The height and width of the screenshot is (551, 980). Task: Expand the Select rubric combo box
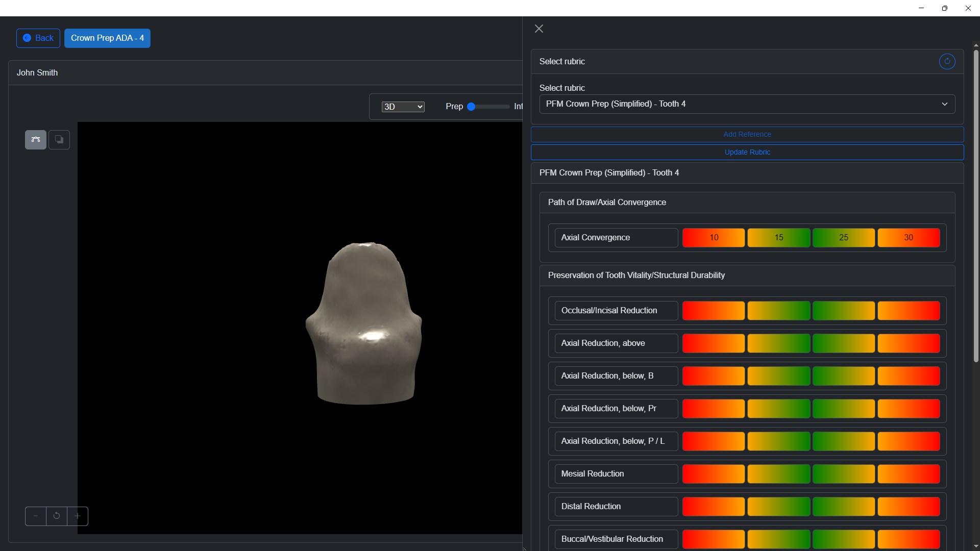click(747, 104)
